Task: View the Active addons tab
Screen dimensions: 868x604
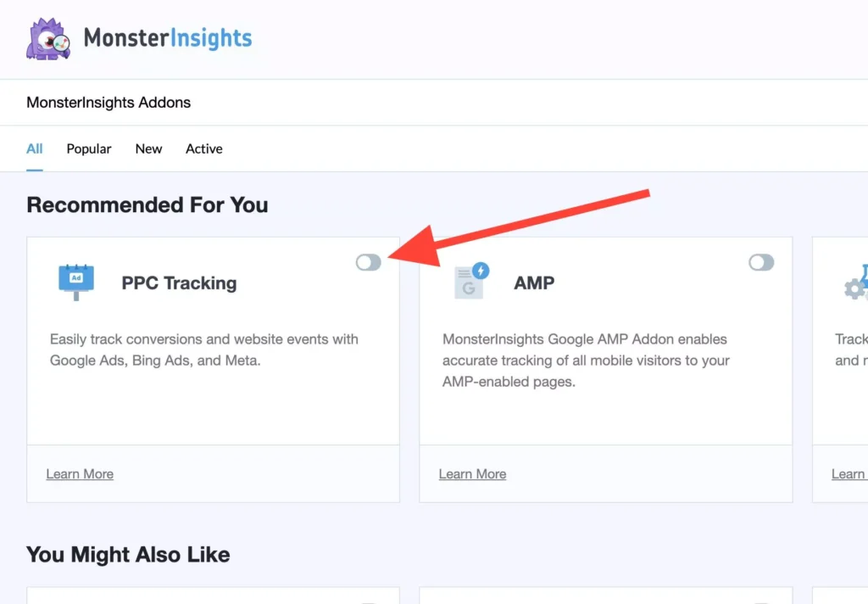Action: tap(203, 148)
